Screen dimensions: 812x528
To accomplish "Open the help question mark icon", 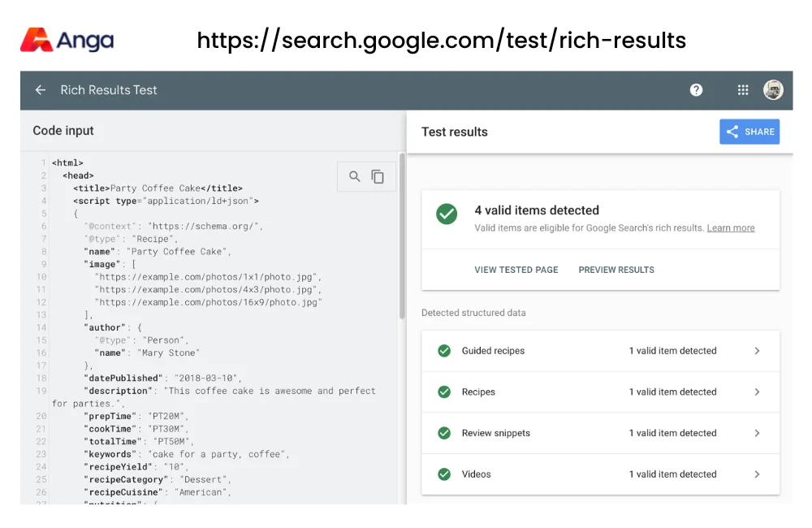I will click(696, 90).
